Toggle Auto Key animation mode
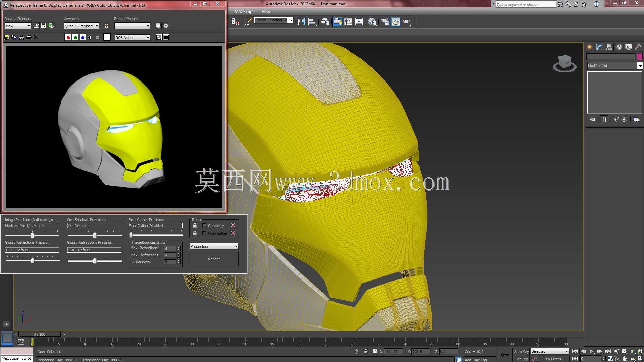 (521, 352)
